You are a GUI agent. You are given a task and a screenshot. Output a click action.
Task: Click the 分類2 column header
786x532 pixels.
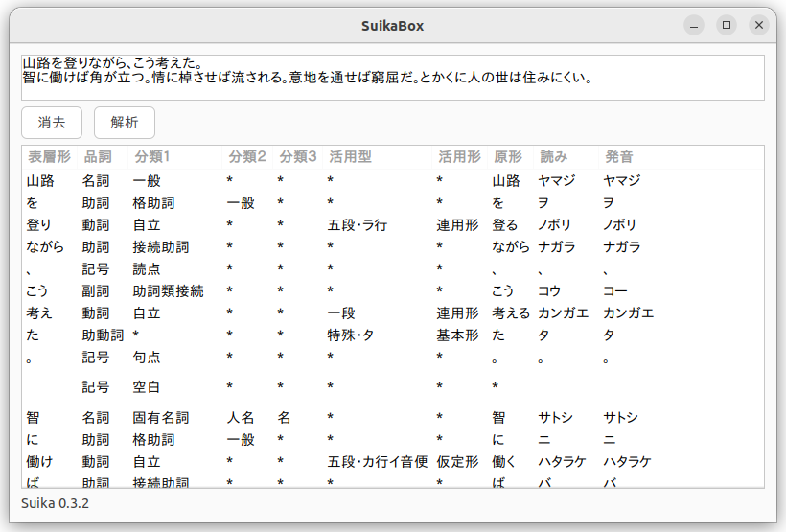(x=247, y=157)
